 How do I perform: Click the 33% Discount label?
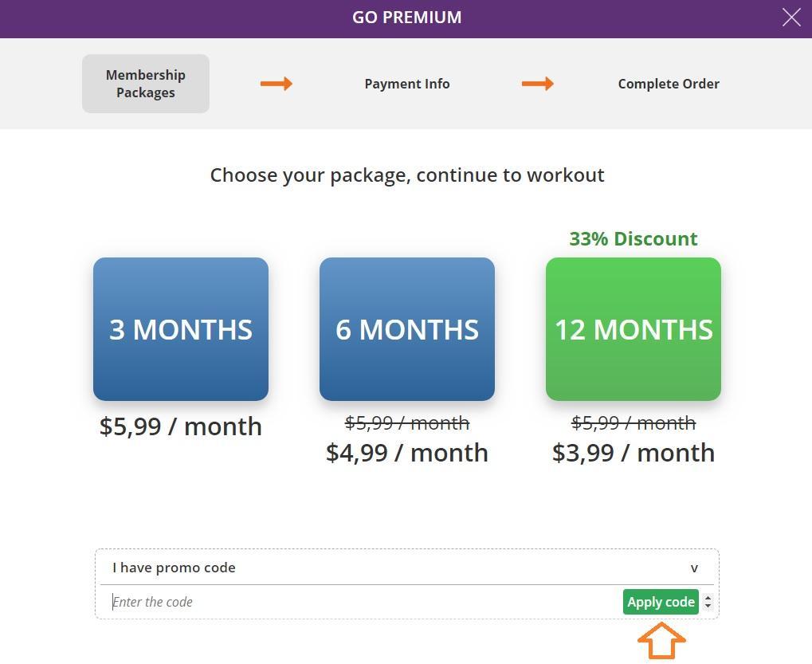pyautogui.click(x=634, y=238)
